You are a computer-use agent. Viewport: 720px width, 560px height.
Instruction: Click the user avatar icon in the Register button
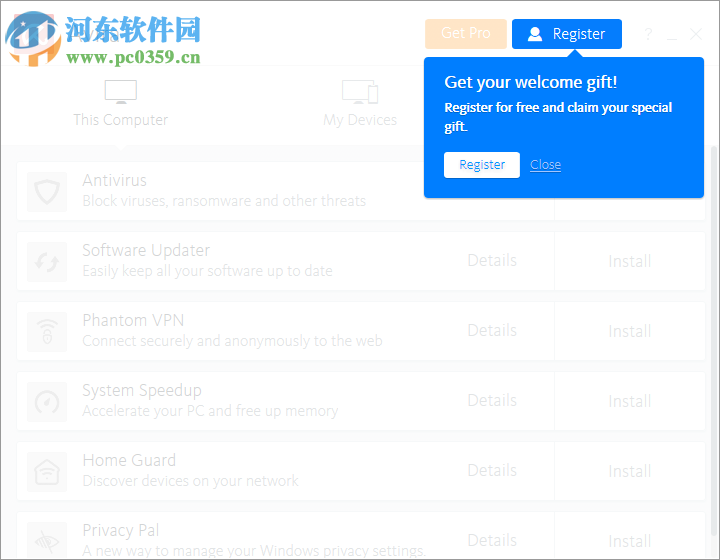pyautogui.click(x=534, y=34)
